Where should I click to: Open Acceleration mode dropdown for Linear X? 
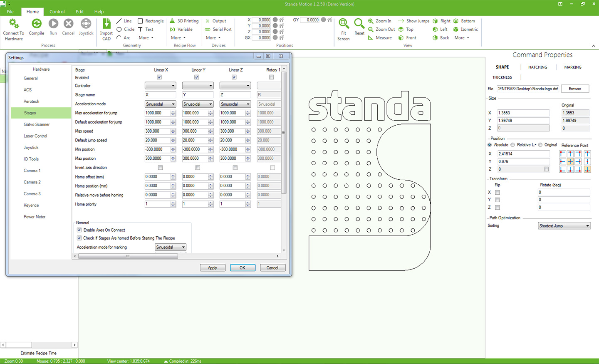[x=160, y=104]
